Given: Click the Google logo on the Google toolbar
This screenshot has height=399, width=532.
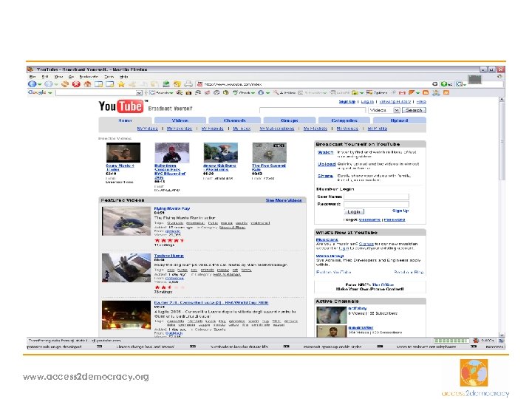Looking at the screenshot, I should click(38, 92).
